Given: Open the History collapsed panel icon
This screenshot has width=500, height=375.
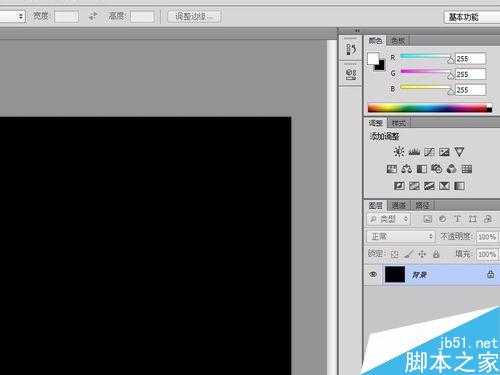Looking at the screenshot, I should point(351,49).
